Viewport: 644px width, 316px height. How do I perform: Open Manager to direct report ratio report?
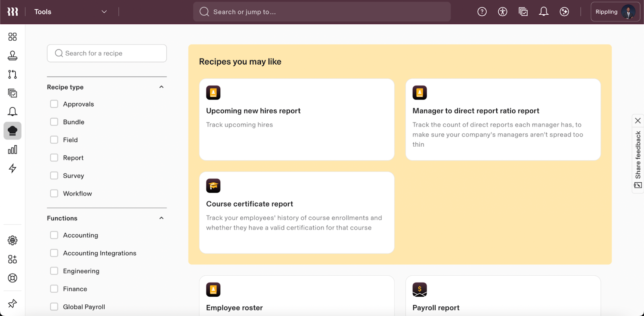coord(503,119)
